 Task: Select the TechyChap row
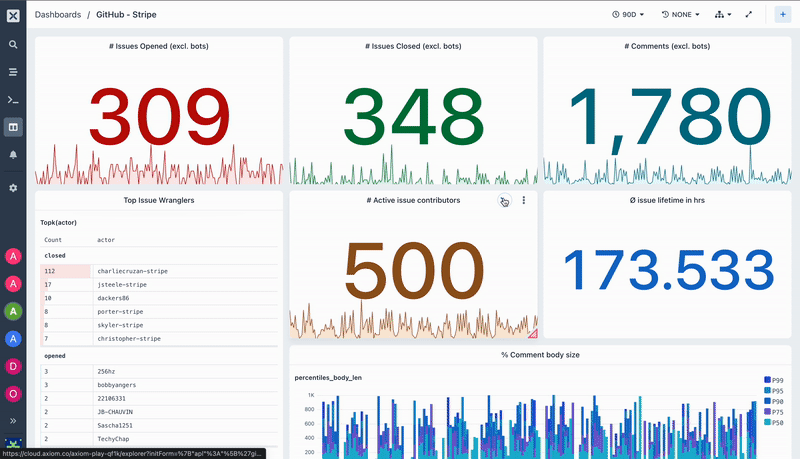click(159, 439)
